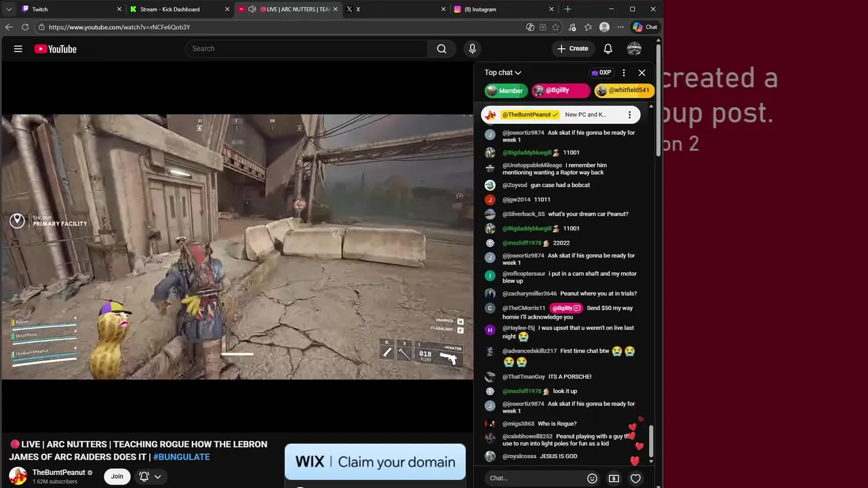The image size is (868, 488).
Task: Open YouTube notifications bell
Action: pos(608,49)
